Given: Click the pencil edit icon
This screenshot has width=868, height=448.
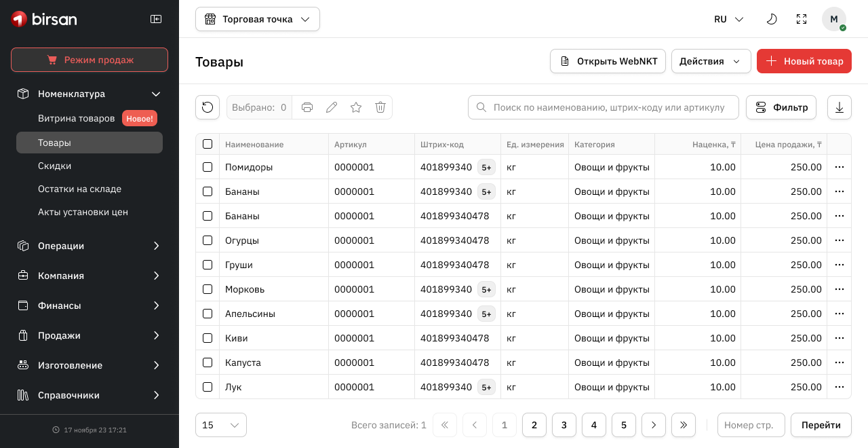Looking at the screenshot, I should pyautogui.click(x=332, y=107).
